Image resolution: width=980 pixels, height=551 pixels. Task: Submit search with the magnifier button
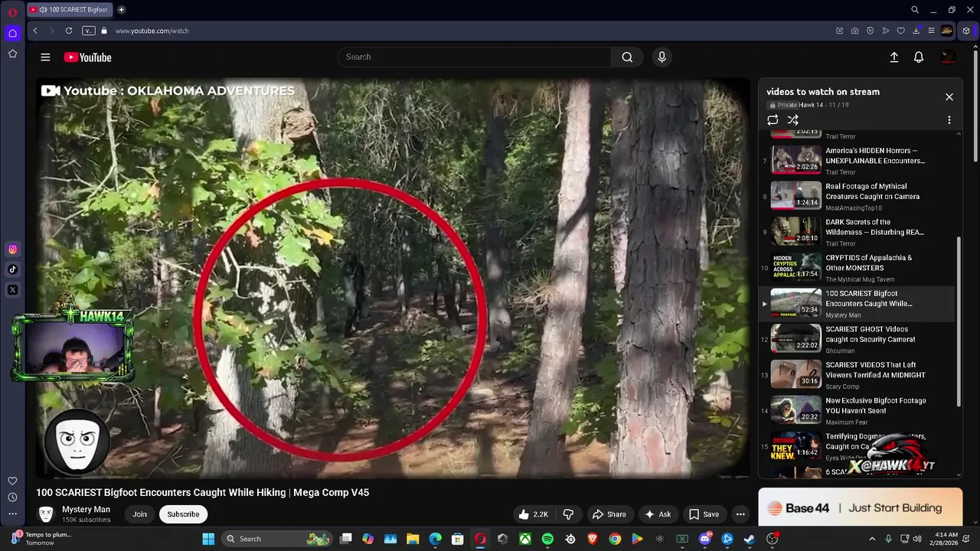click(627, 57)
